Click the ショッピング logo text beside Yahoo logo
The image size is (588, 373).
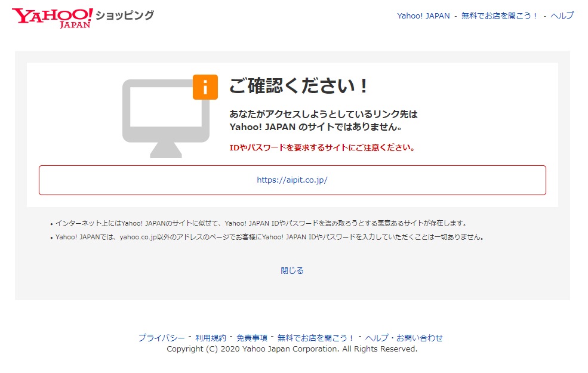click(x=125, y=16)
